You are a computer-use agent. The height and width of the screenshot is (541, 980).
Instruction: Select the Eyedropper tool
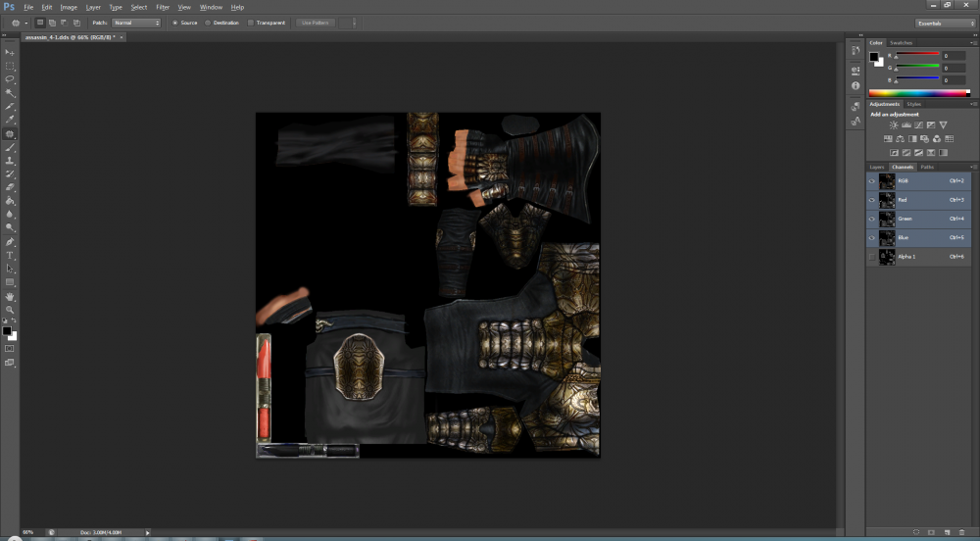pos(10,120)
